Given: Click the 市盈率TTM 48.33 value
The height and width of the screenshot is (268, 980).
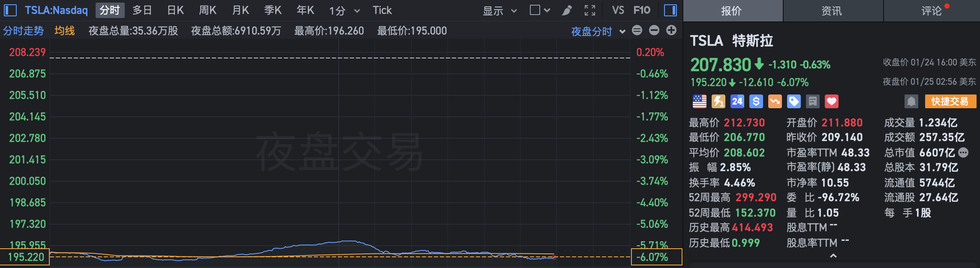Looking at the screenshot, I should pos(855,153).
